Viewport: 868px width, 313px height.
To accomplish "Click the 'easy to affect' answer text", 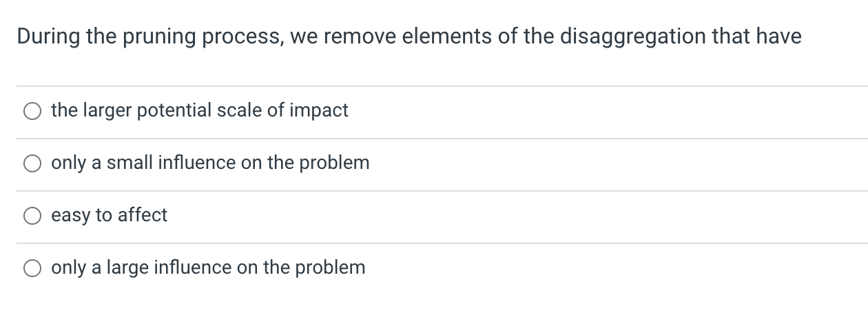I will click(109, 215).
